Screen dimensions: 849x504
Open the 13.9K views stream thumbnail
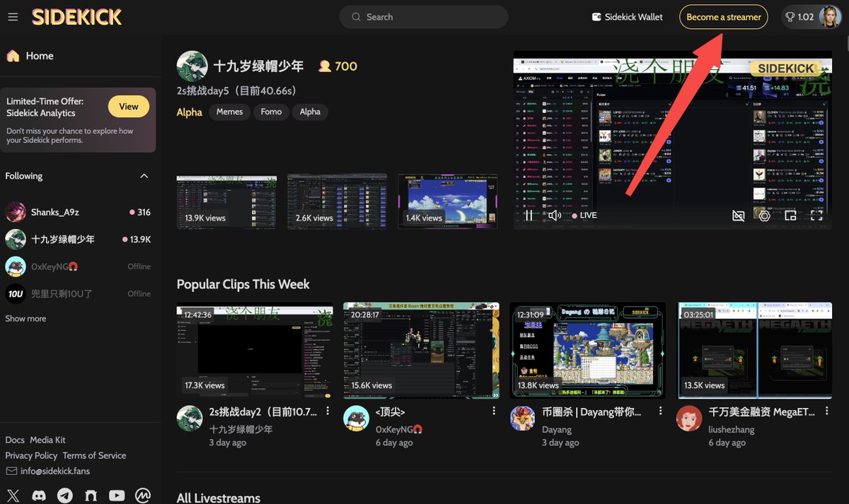[227, 201]
